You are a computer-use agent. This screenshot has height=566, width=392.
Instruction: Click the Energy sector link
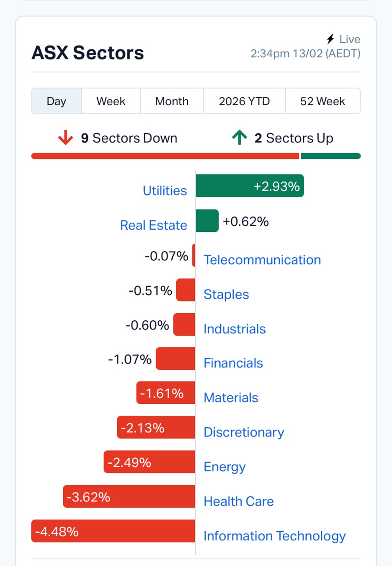pyautogui.click(x=224, y=467)
